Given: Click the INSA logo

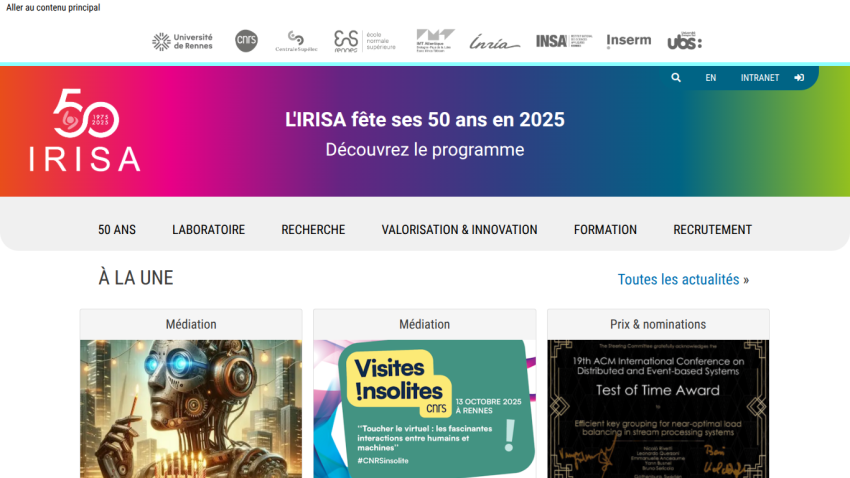Looking at the screenshot, I should coord(564,41).
